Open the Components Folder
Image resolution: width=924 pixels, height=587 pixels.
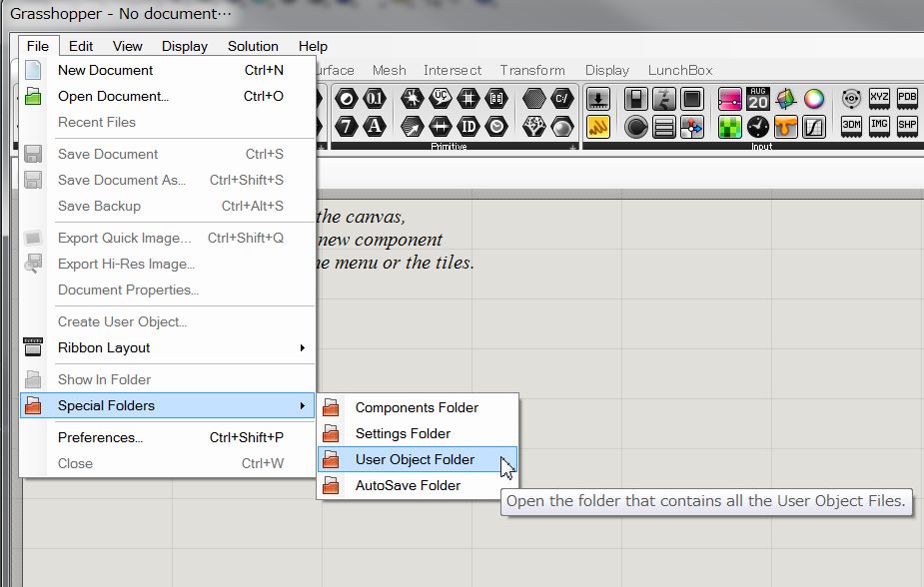pos(418,407)
